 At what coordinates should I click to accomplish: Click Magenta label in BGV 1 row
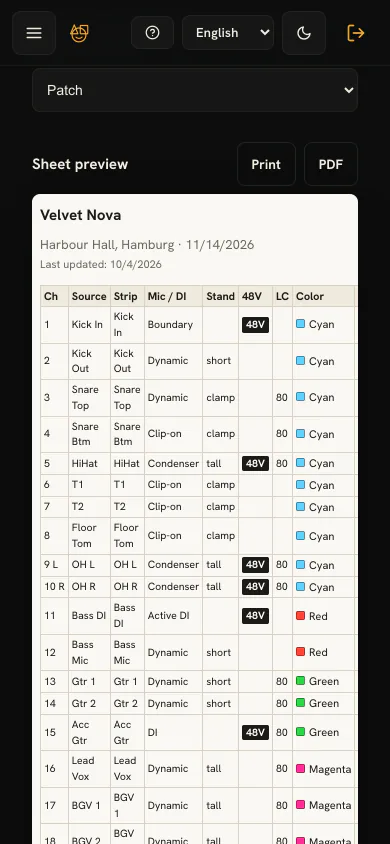330,805
